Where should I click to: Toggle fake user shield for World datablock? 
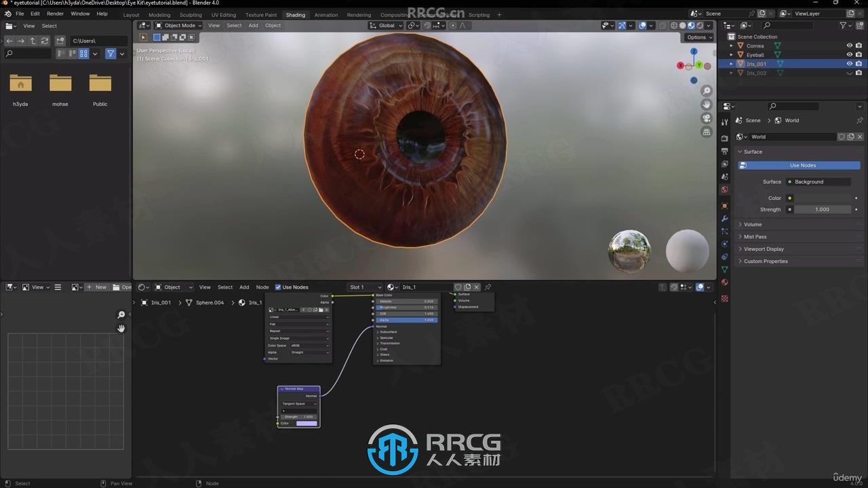(x=842, y=137)
